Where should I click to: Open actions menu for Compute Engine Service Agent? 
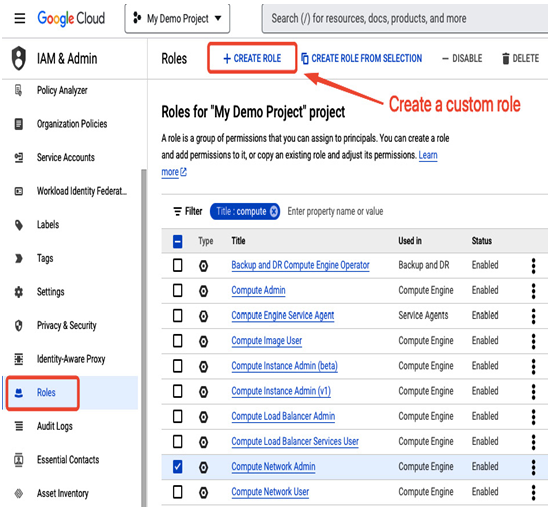pos(534,316)
